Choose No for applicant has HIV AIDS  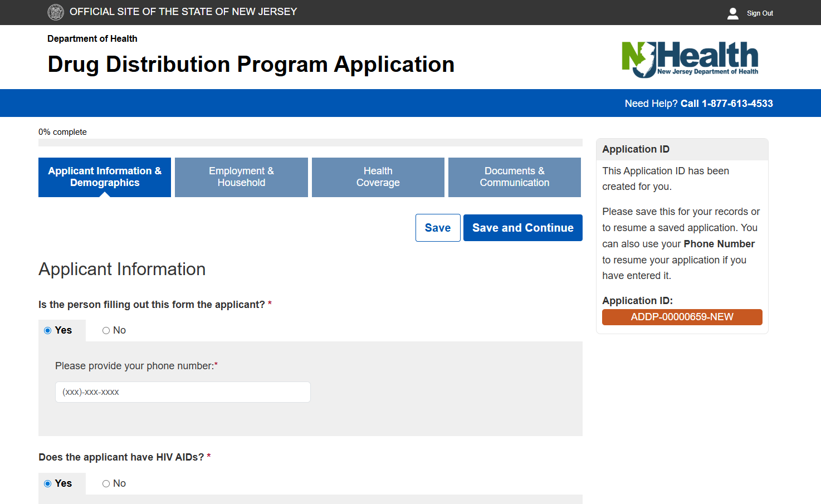pos(106,484)
